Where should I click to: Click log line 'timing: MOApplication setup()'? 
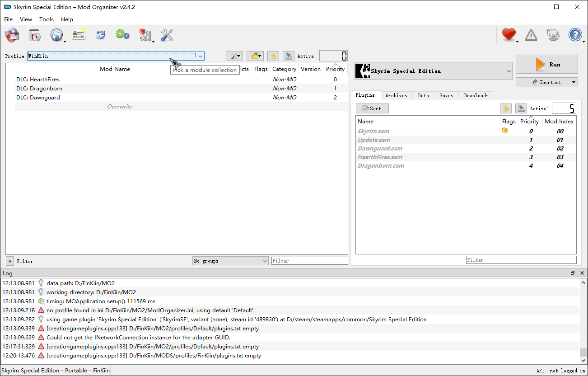click(x=290, y=301)
